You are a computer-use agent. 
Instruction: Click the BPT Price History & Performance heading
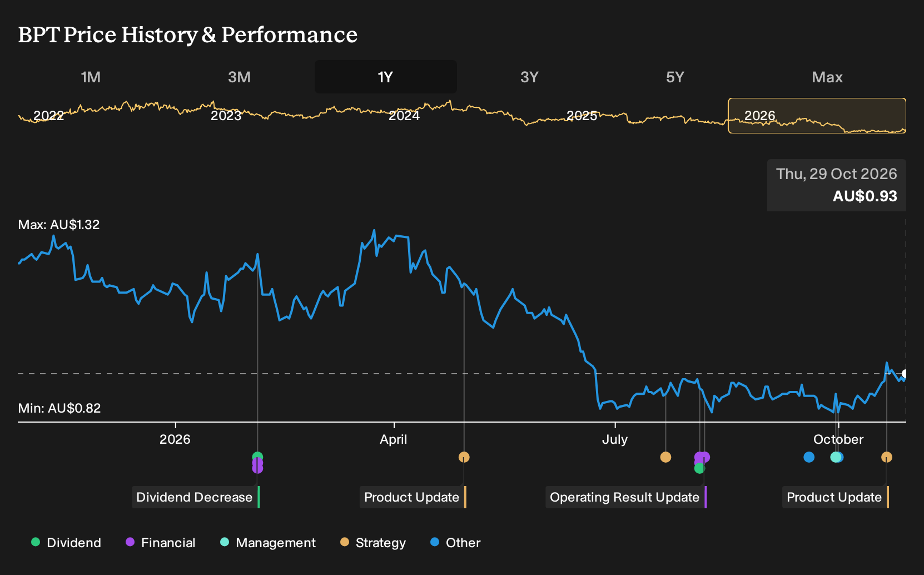(188, 34)
